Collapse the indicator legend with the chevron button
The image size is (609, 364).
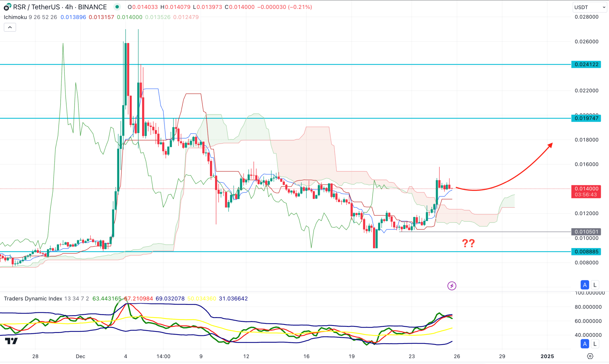pyautogui.click(x=10, y=28)
